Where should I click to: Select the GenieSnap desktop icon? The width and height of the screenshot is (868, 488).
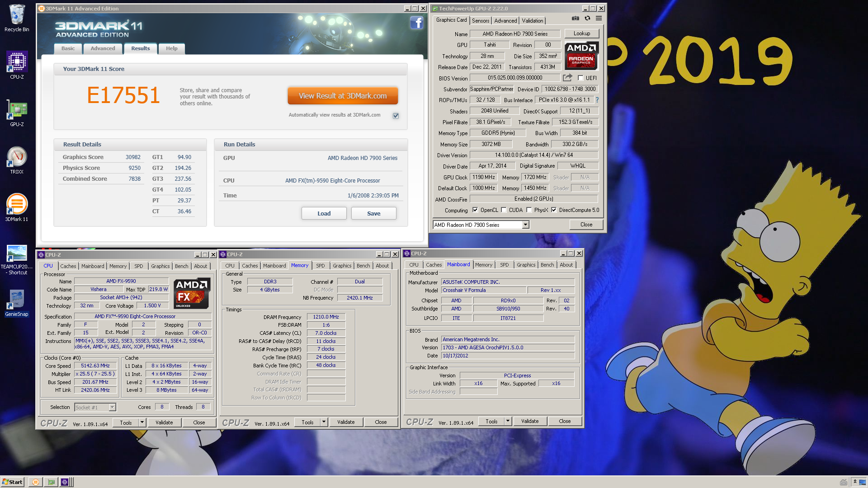[17, 303]
